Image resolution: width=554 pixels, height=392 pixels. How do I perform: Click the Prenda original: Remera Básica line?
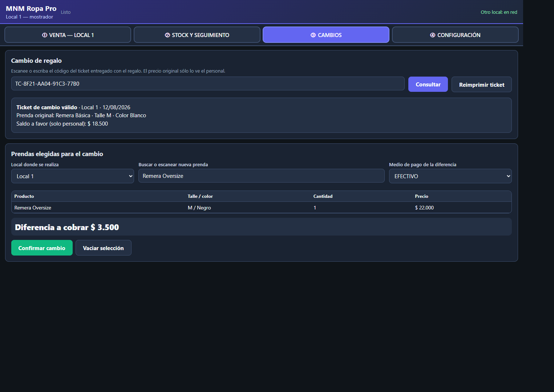coord(81,115)
